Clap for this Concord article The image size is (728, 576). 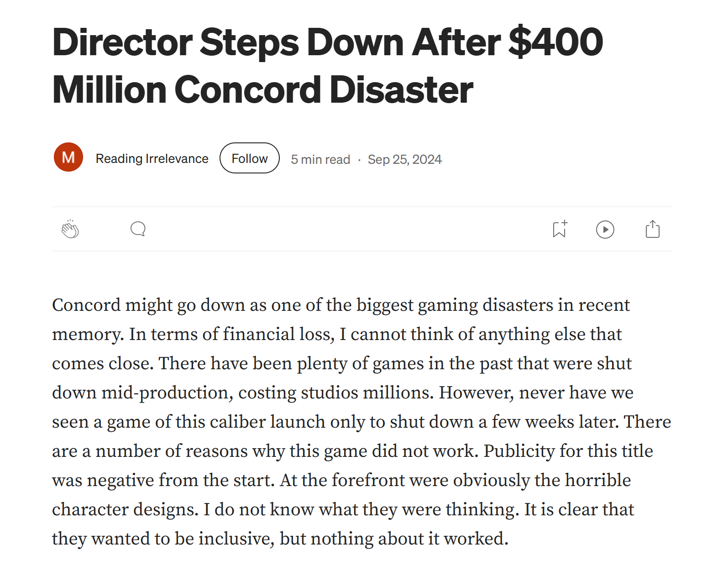70,229
